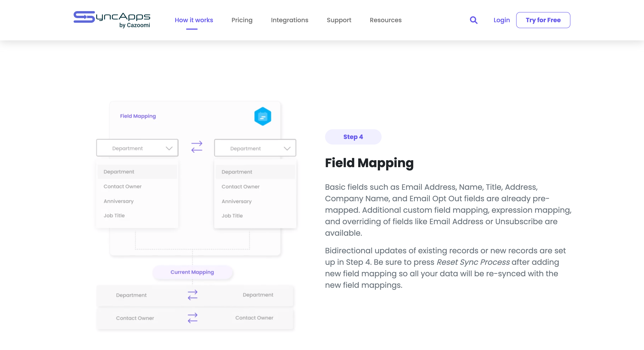Choose Job Title in left dropdown list
The height and width of the screenshot is (350, 644).
pyautogui.click(x=114, y=216)
